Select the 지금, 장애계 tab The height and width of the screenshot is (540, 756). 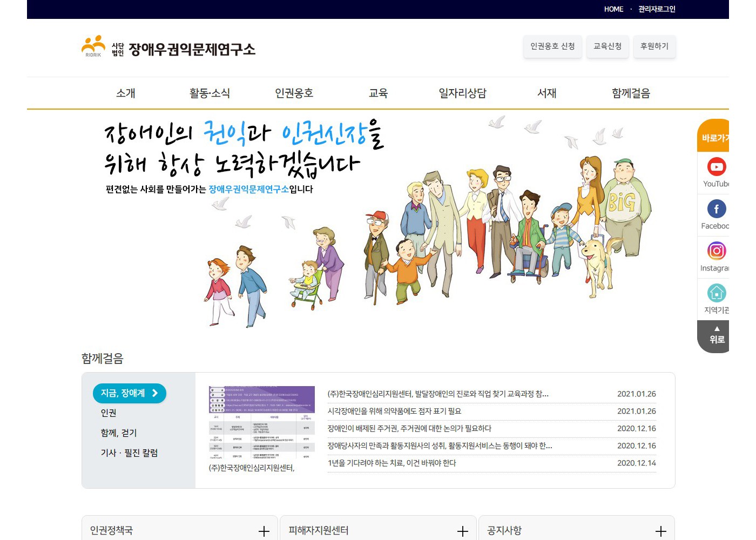(129, 393)
